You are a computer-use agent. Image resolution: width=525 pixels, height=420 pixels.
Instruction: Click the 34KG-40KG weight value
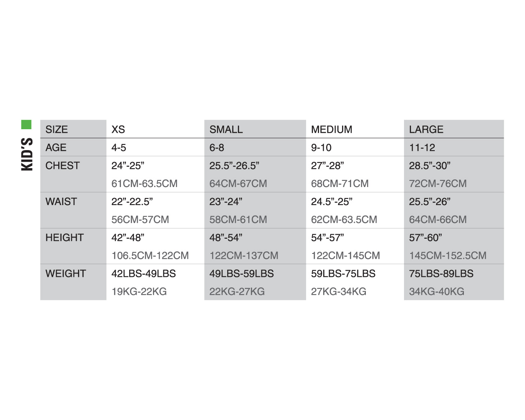[436, 292]
